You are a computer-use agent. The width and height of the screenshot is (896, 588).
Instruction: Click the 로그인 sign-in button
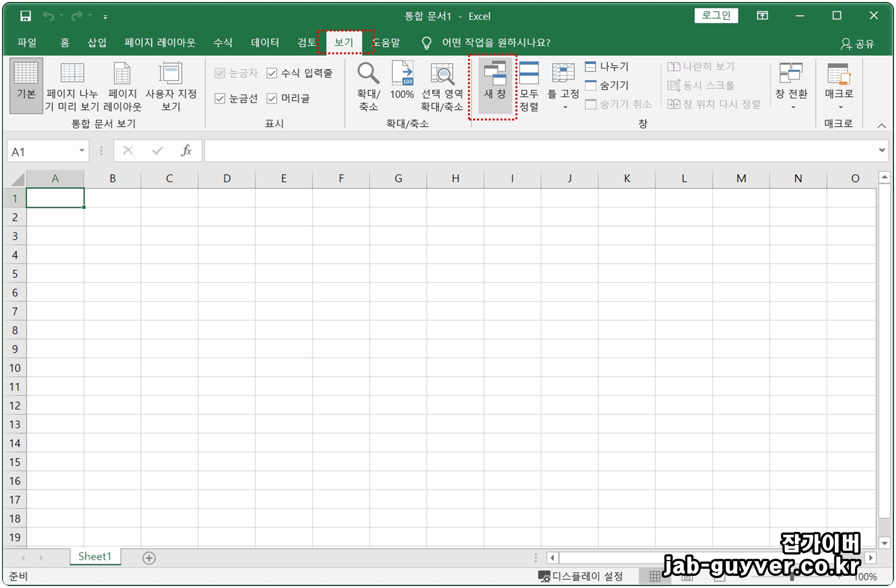(716, 16)
